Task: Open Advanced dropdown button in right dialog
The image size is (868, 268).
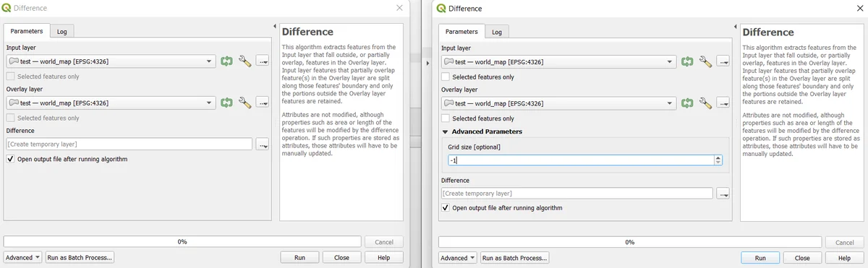Action: click(x=458, y=258)
